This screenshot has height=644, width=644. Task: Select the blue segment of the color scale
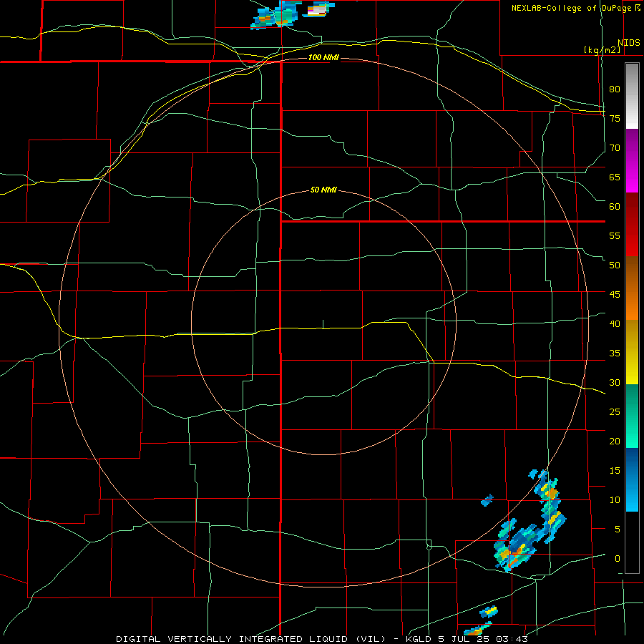tap(632, 479)
